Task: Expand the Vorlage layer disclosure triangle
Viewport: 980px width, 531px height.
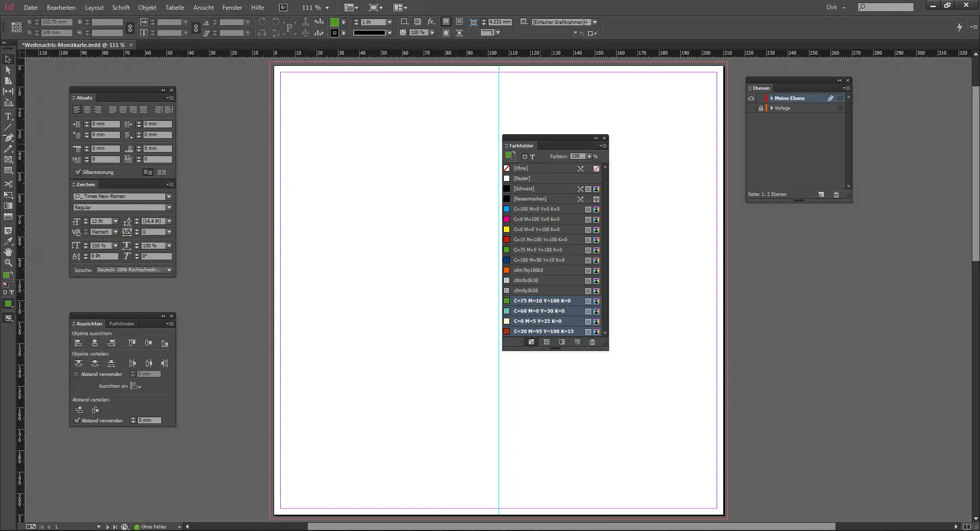Action: coord(771,108)
